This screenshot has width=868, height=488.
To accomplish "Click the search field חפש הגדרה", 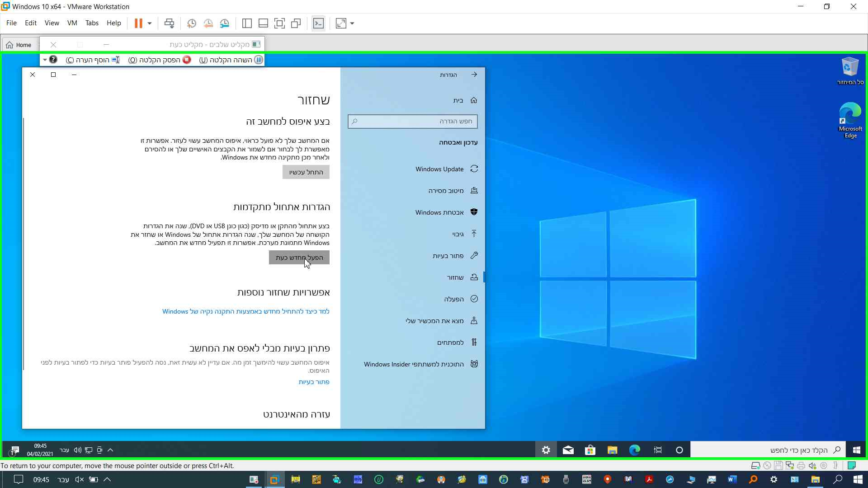I will point(413,122).
